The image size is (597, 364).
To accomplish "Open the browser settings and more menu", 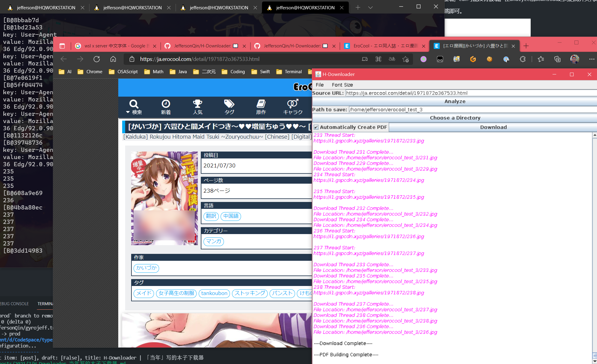I will click(x=592, y=59).
